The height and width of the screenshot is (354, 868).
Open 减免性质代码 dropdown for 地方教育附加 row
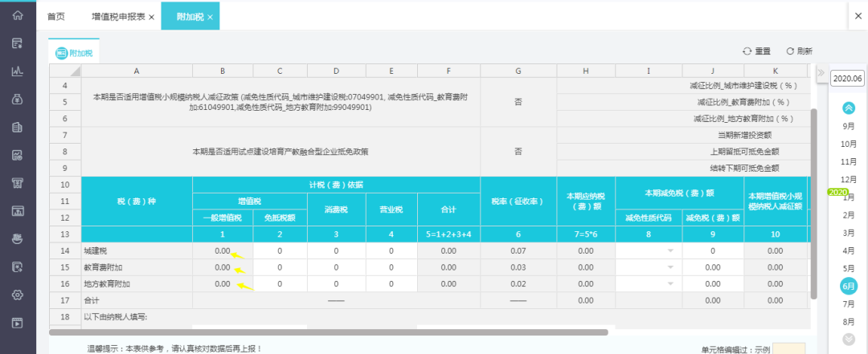[669, 284]
